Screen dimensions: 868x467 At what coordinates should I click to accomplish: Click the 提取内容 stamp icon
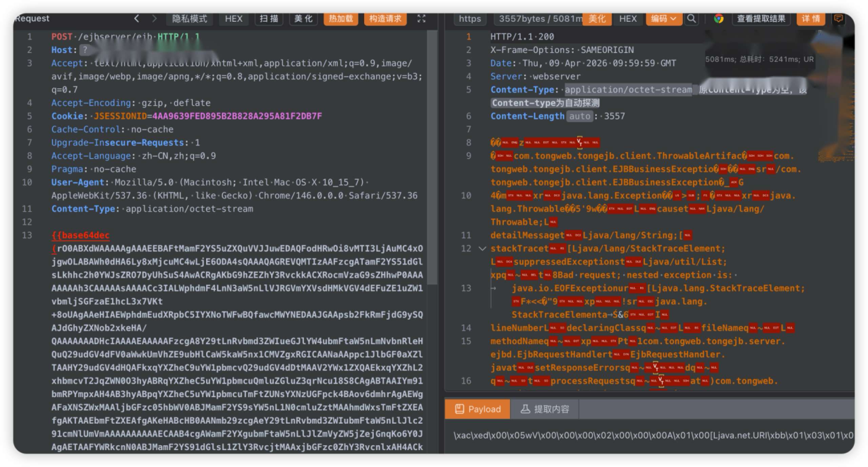coord(525,409)
